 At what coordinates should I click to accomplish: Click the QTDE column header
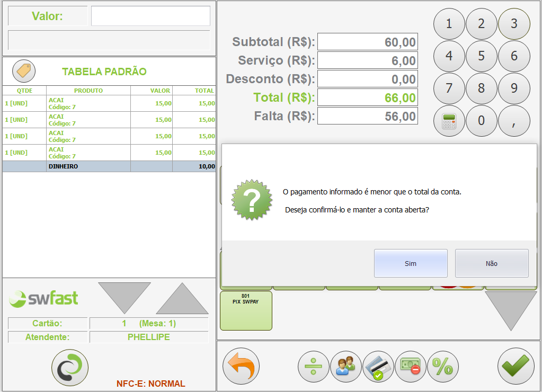click(24, 91)
